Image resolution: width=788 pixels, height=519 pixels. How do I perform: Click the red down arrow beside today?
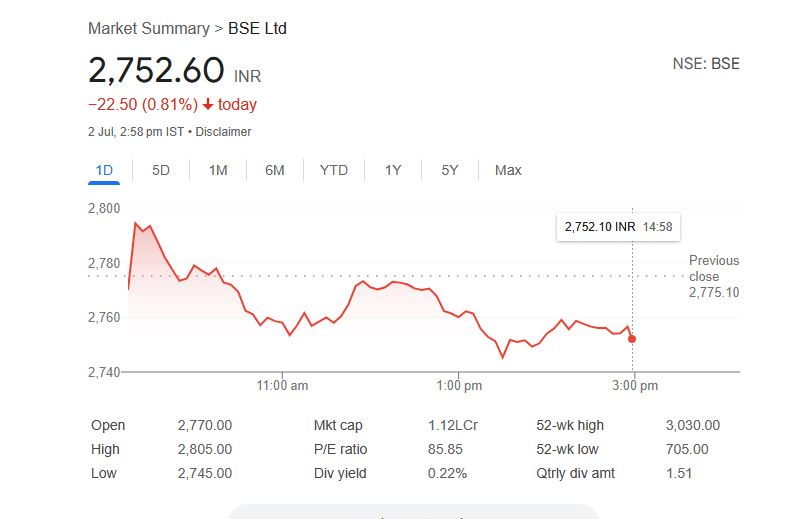click(208, 105)
